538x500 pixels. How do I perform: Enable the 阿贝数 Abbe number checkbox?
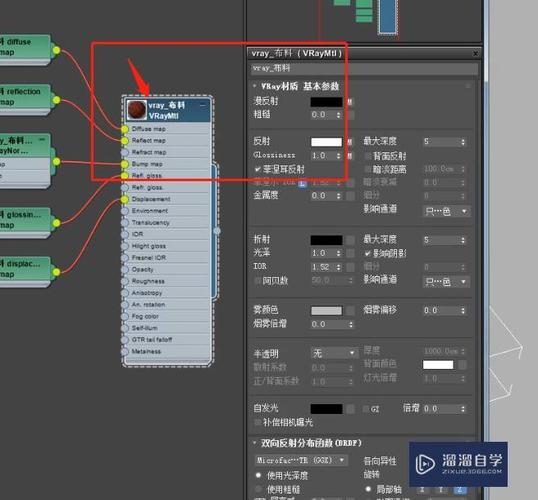tap(258, 281)
